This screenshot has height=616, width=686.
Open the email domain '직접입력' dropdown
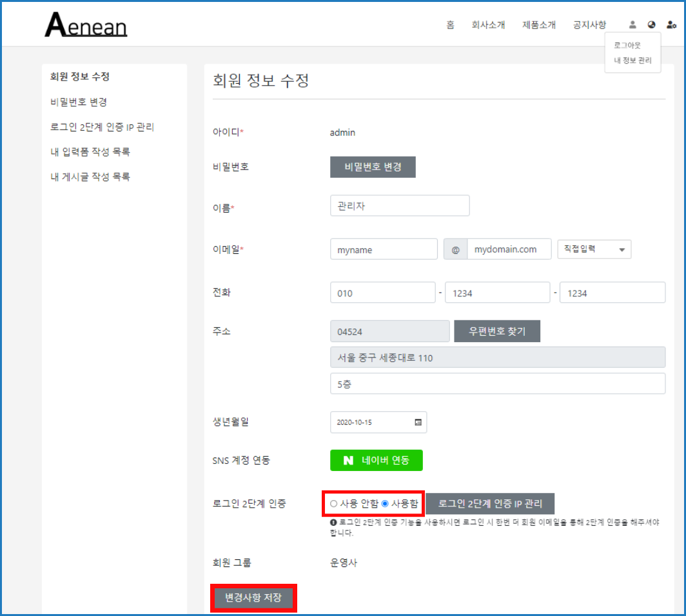tap(594, 249)
